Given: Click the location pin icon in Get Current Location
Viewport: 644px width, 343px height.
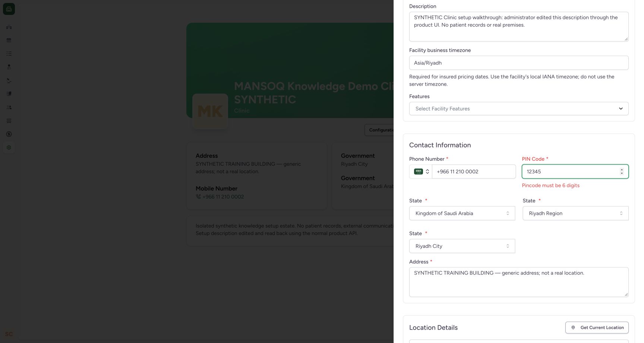Looking at the screenshot, I should (x=573, y=328).
